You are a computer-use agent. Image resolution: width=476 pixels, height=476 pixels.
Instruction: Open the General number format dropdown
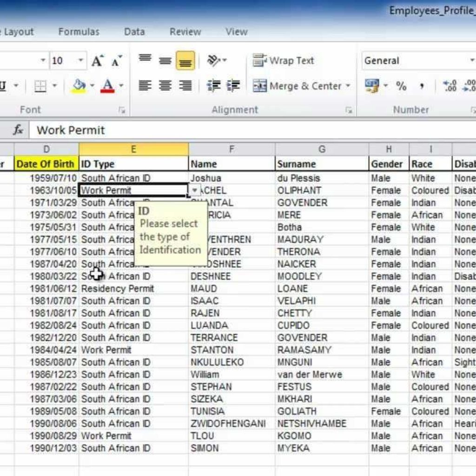[x=471, y=61]
